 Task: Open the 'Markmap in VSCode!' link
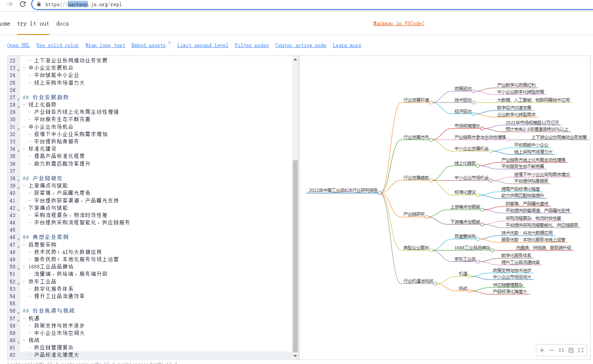(x=399, y=23)
